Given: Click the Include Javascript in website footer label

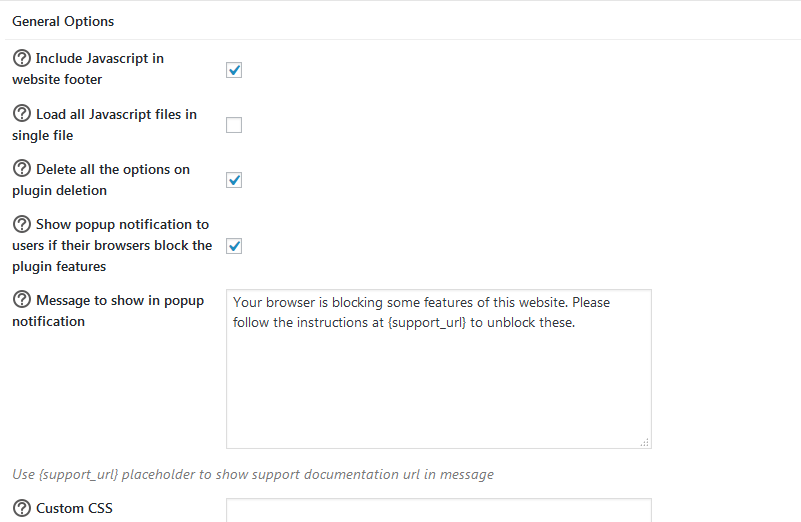Looking at the screenshot, I should click(99, 59).
